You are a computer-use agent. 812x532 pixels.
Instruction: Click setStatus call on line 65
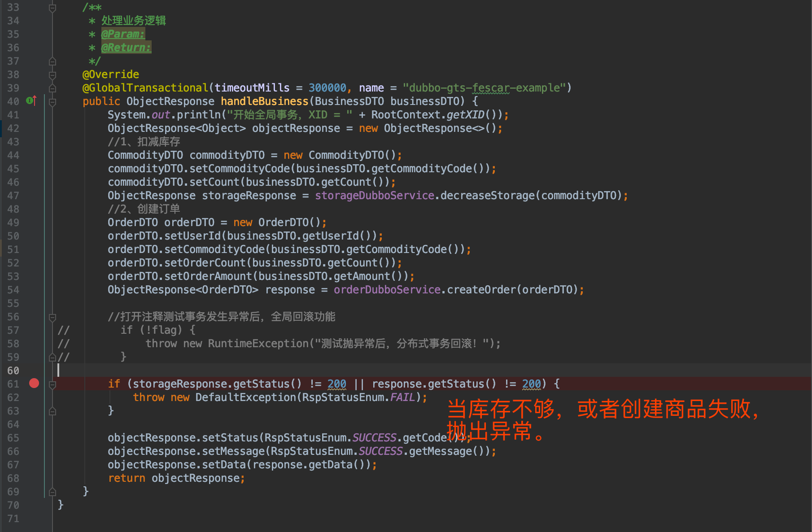click(230, 438)
